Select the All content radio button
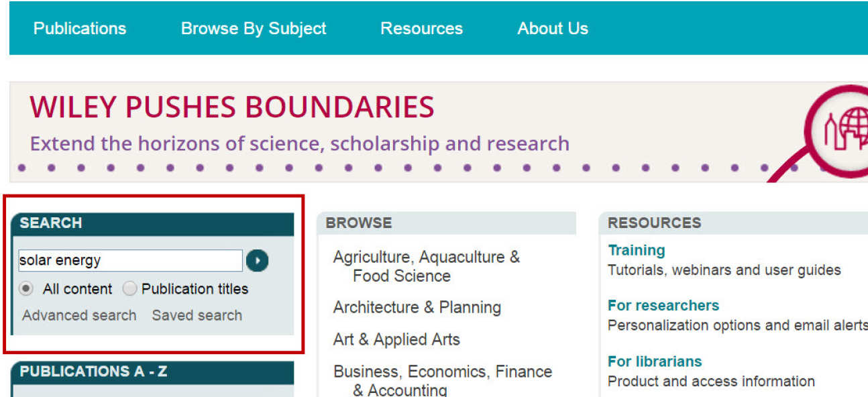 25,288
